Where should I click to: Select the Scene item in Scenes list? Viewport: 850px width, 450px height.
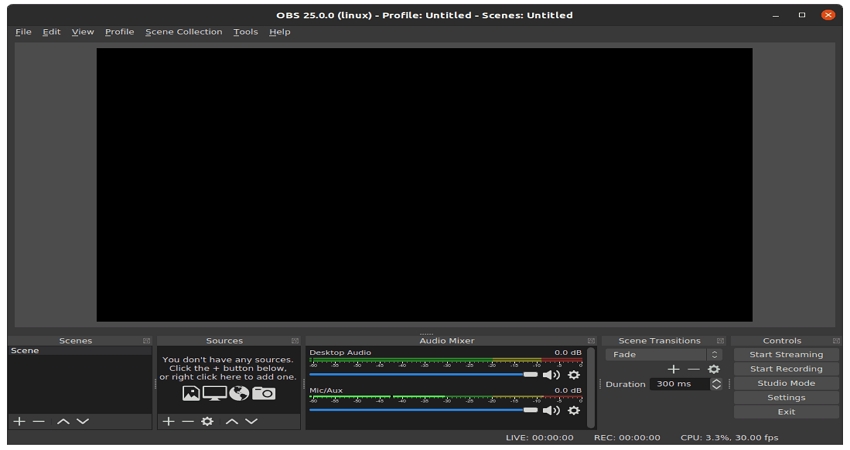click(x=80, y=351)
